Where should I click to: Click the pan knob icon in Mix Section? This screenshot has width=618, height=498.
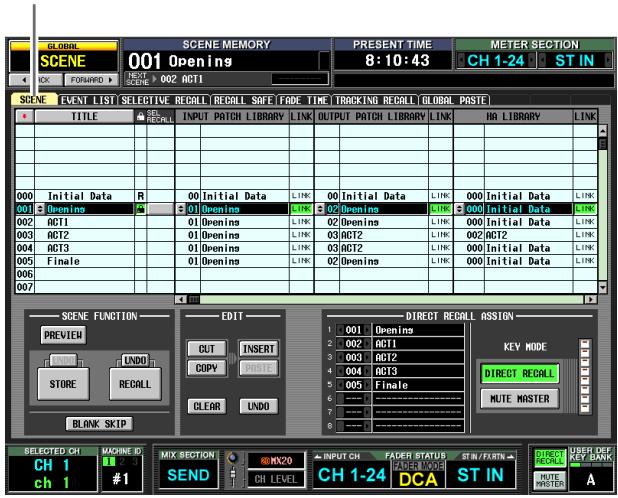(233, 458)
